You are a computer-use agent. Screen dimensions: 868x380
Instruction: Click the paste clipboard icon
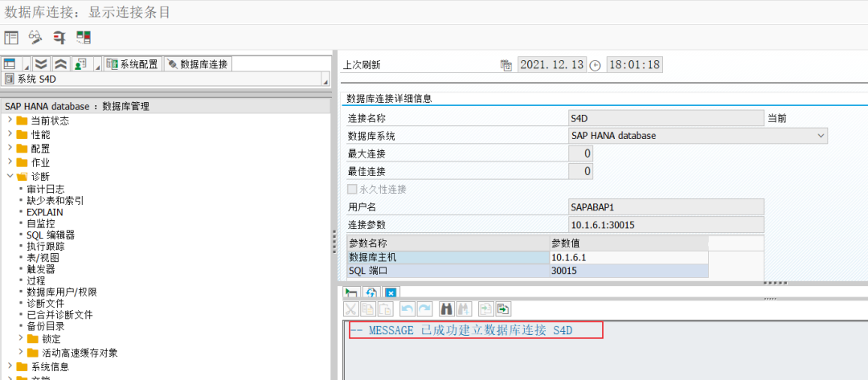pos(385,308)
